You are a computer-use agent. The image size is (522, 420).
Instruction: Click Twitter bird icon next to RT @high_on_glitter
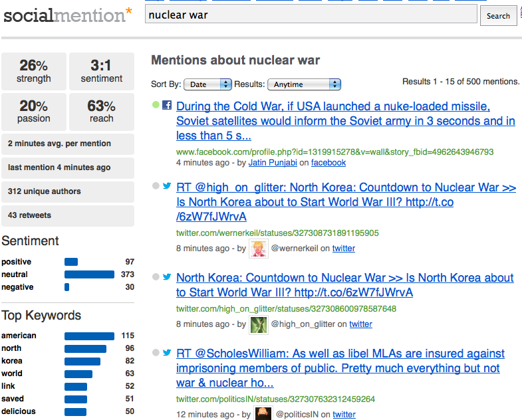click(x=167, y=185)
